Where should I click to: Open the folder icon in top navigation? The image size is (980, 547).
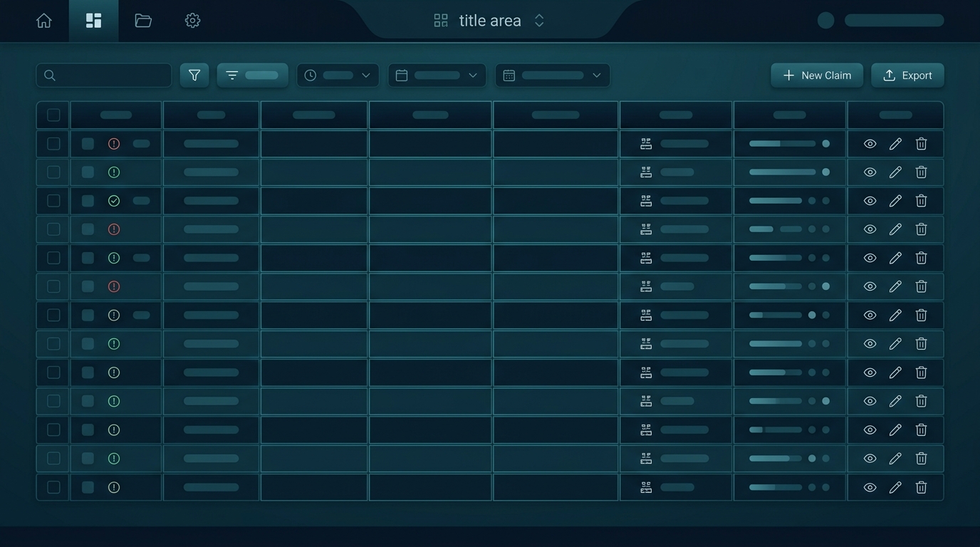tap(143, 21)
